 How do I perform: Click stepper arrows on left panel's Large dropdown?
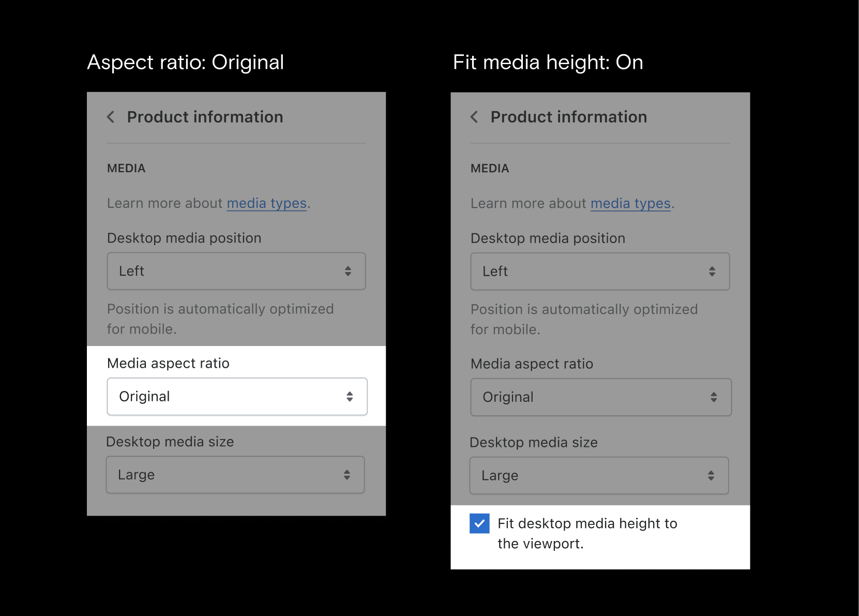[347, 475]
